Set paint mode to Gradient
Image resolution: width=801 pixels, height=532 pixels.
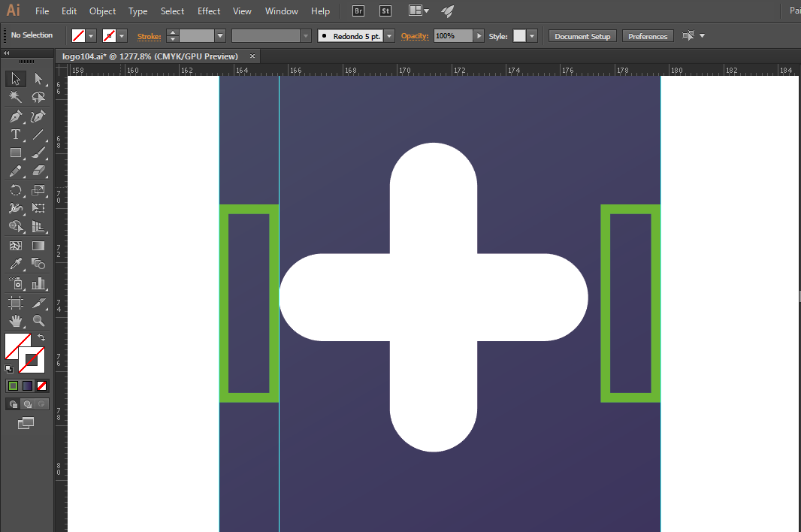28,385
